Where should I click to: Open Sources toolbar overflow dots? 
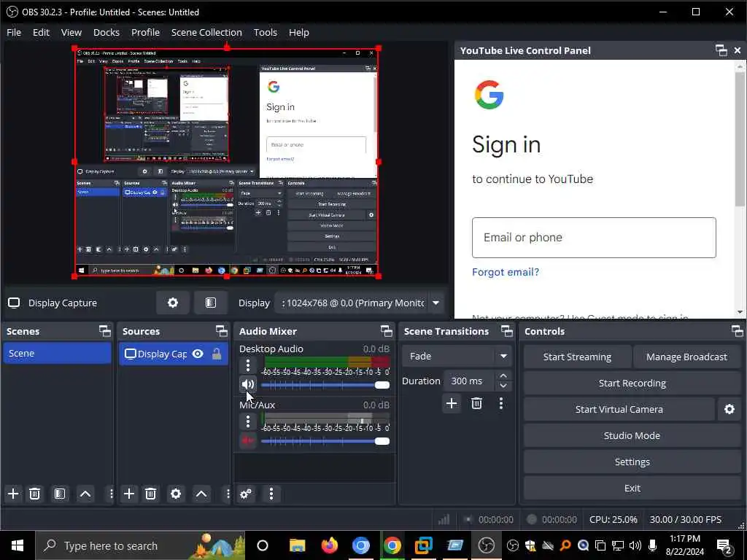click(x=228, y=494)
